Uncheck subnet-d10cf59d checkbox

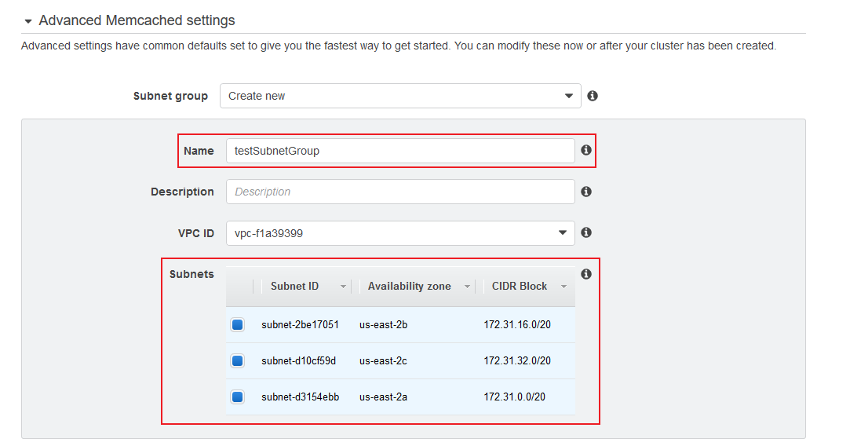pos(238,360)
